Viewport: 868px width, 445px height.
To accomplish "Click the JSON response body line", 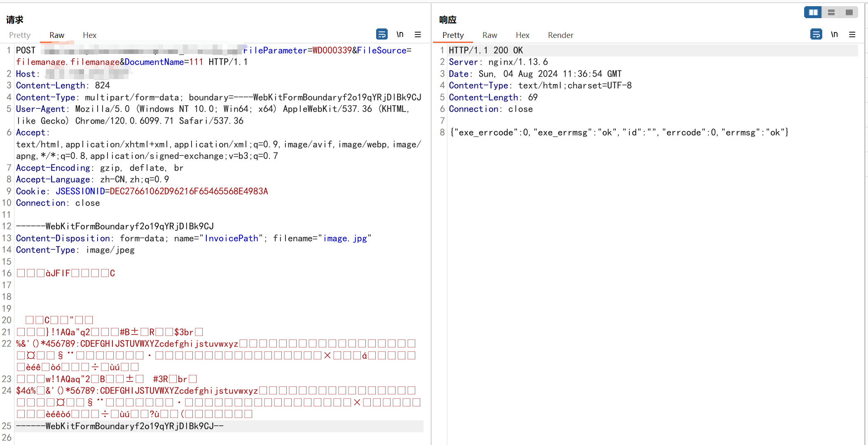I will click(x=619, y=132).
